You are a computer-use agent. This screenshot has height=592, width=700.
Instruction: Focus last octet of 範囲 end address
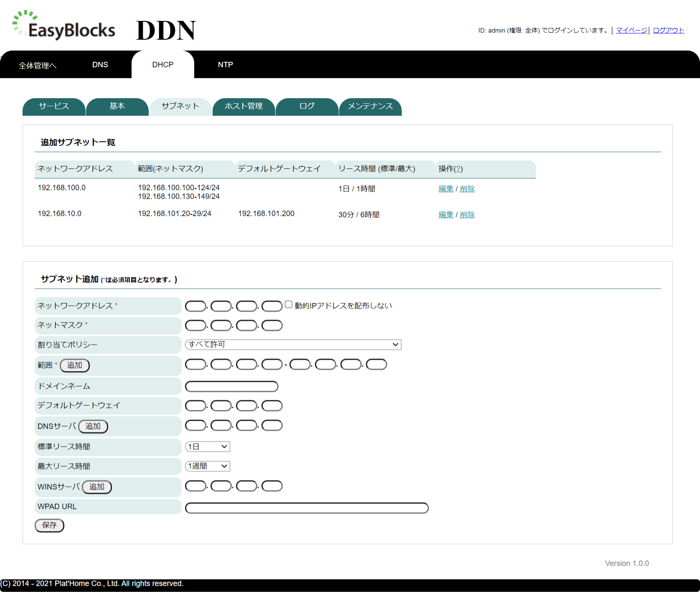(376, 364)
